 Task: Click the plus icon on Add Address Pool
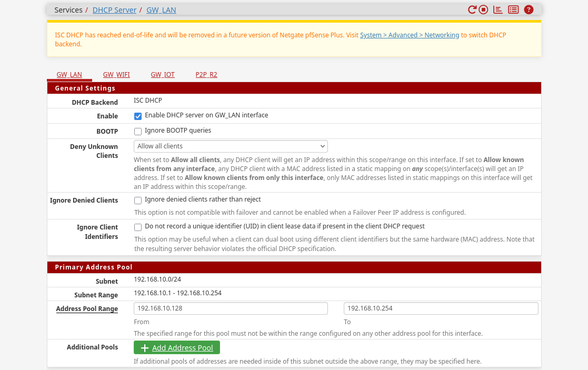pyautogui.click(x=145, y=348)
